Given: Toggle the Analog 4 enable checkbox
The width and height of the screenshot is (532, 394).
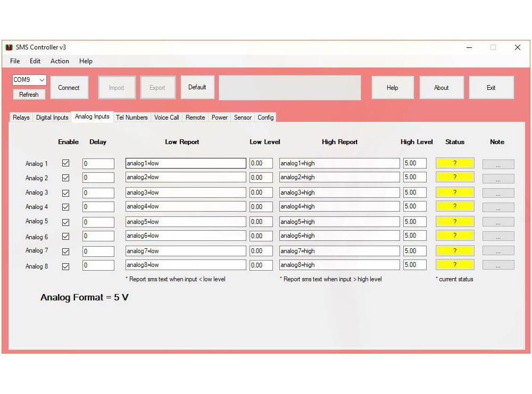Looking at the screenshot, I should [x=66, y=207].
